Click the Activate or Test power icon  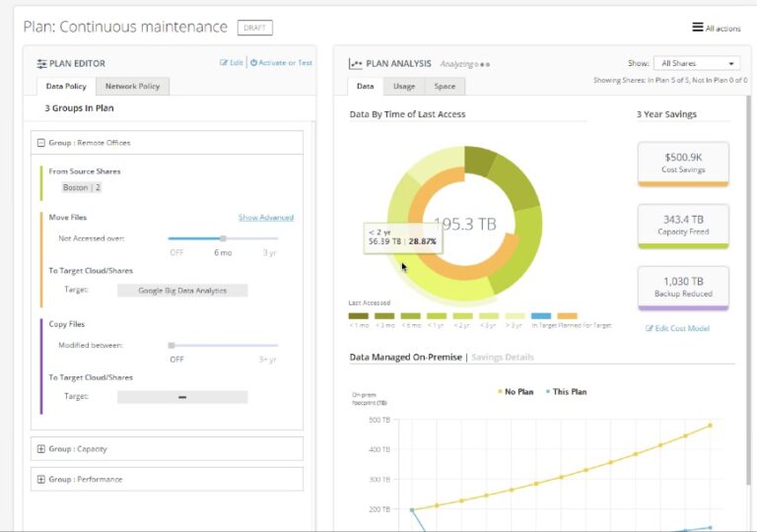[x=253, y=63]
